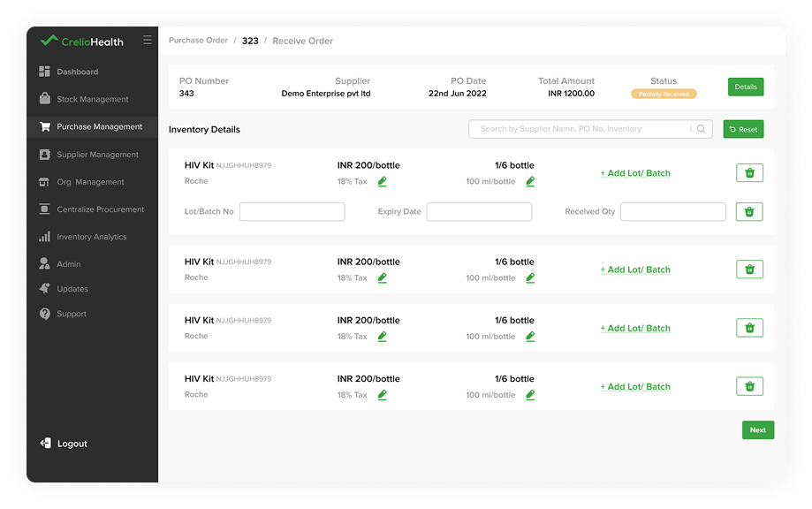The image size is (812, 509).
Task: Toggle the hamburger menu in sidebar
Action: (148, 40)
